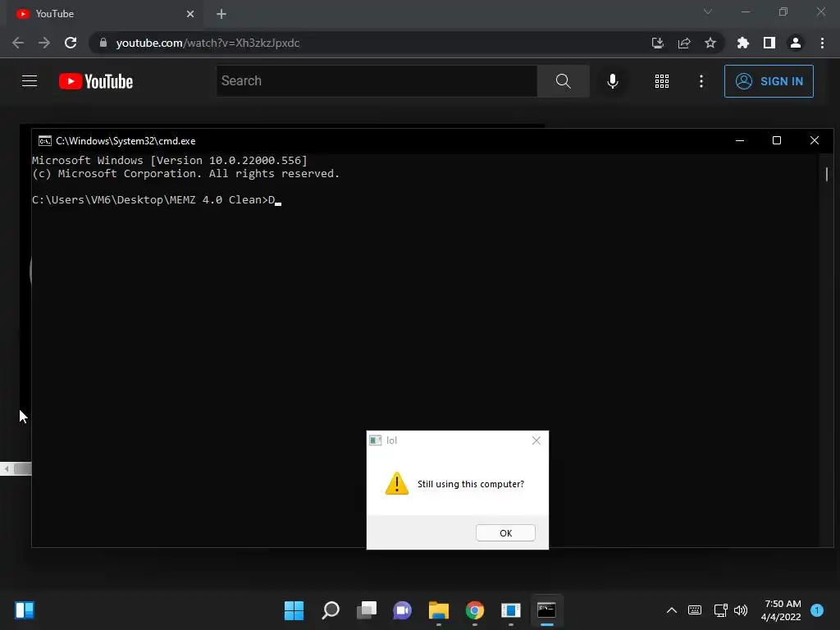The image size is (840, 630).
Task: Click the YouTube search magnifier button
Action: tap(563, 81)
